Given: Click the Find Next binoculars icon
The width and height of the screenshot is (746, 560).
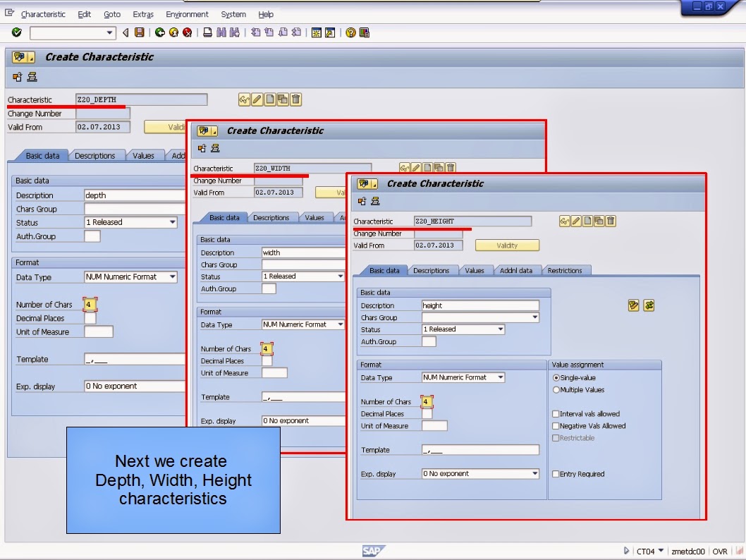Looking at the screenshot, I should click(235, 32).
